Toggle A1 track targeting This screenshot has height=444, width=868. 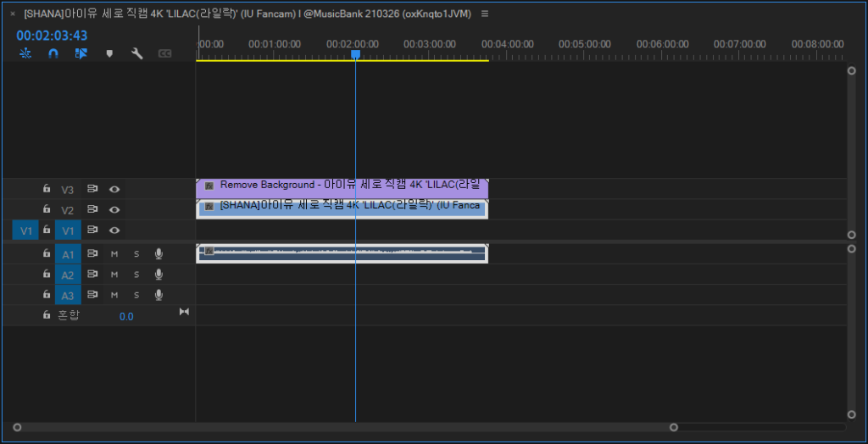[x=68, y=254]
